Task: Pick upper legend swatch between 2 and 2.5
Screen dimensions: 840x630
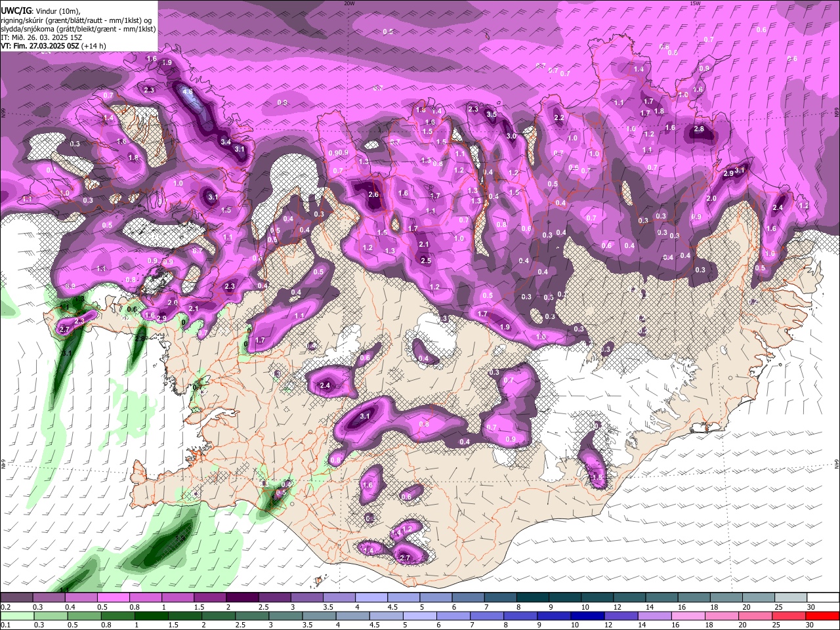Action: click(x=242, y=598)
